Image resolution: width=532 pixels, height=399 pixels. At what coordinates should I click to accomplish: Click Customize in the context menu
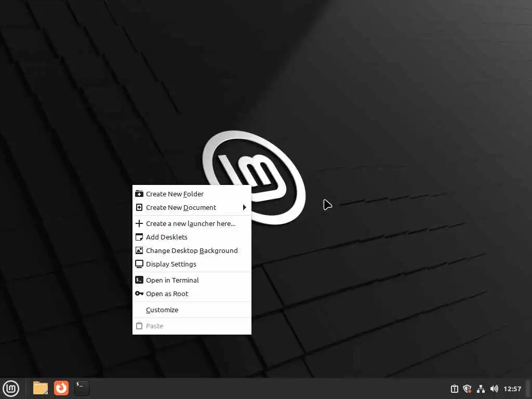tap(192, 310)
